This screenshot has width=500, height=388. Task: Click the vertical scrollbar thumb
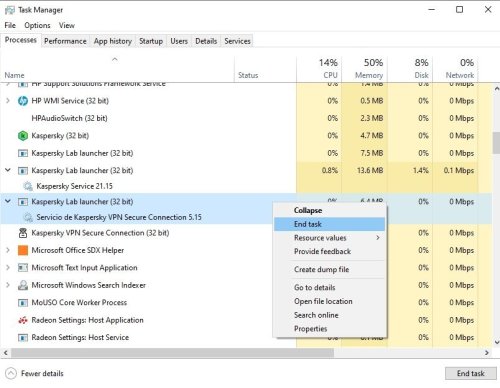[496, 143]
